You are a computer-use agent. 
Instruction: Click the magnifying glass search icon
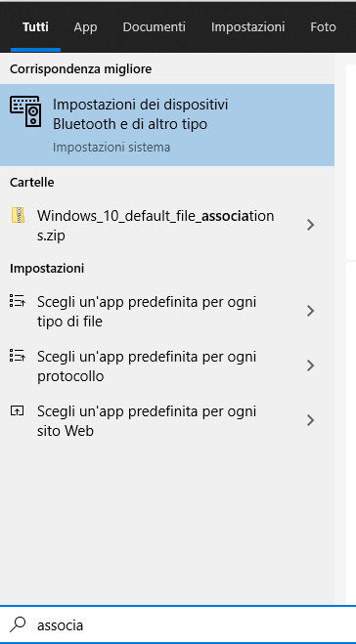pyautogui.click(x=18, y=624)
